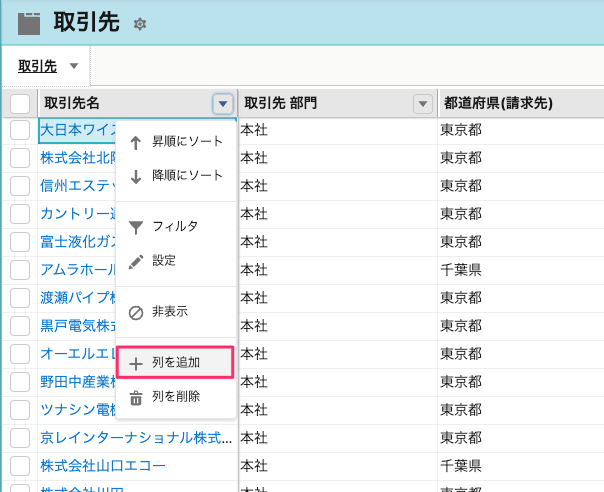Choose 昇順にソート menu item
The width and height of the screenshot is (604, 492).
click(176, 142)
